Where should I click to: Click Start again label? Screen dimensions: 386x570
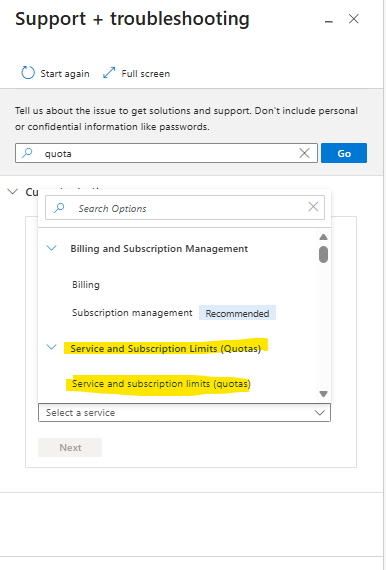pyautogui.click(x=65, y=74)
